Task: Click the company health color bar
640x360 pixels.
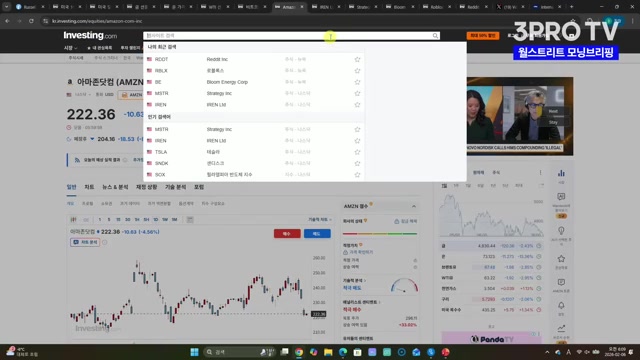Action: [380, 234]
